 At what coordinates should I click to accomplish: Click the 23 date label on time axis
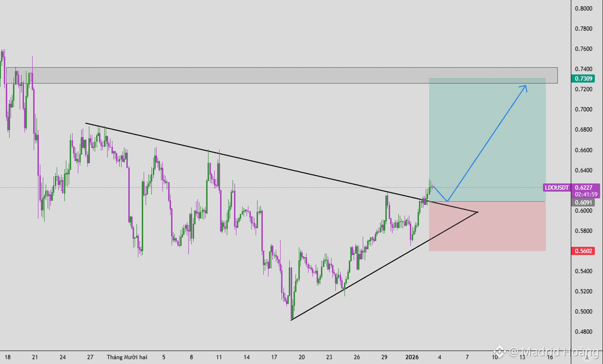(x=329, y=357)
